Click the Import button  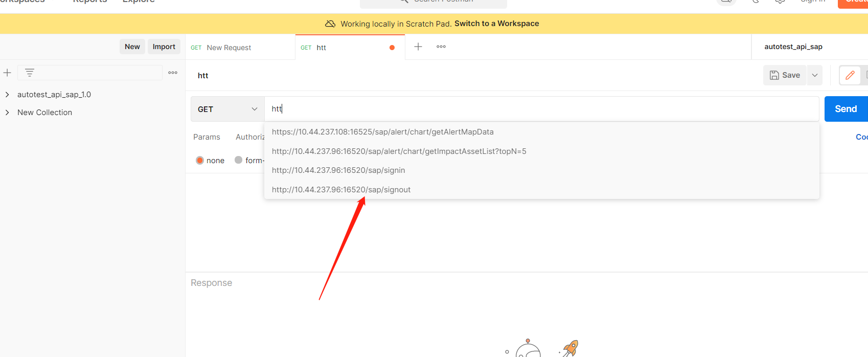(x=164, y=47)
